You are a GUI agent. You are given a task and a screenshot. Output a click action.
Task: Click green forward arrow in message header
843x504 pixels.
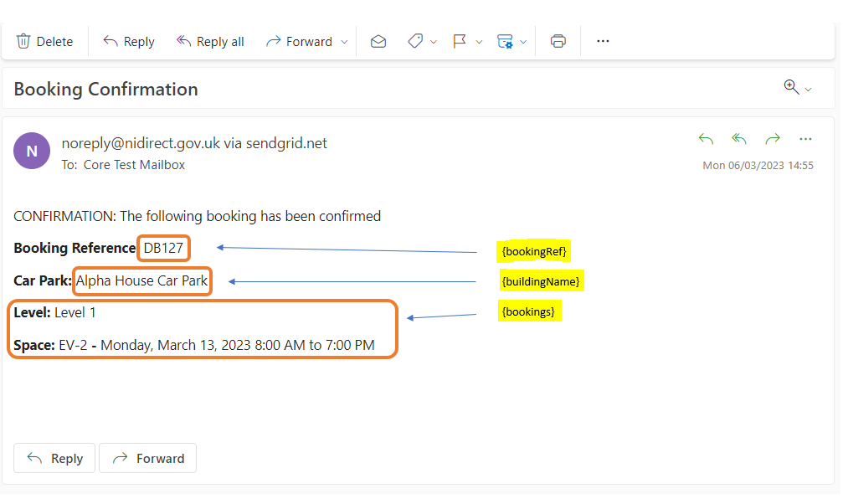coord(773,139)
